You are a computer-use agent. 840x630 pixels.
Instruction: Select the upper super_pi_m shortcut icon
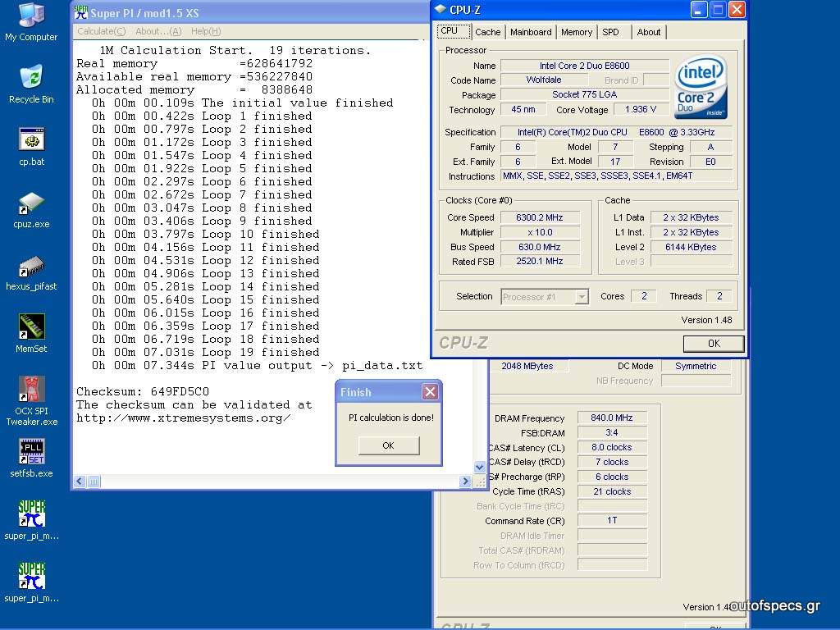pyautogui.click(x=32, y=521)
